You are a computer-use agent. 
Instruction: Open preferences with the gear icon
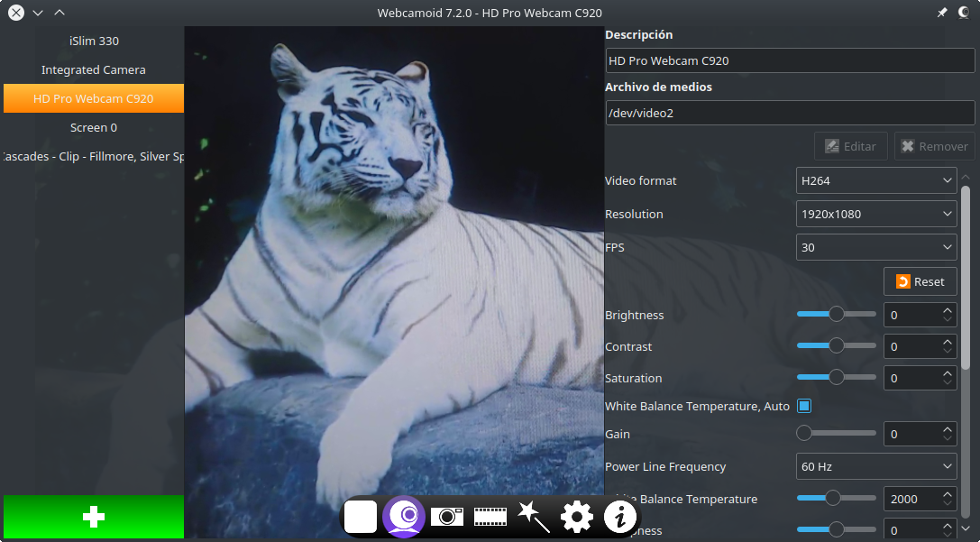(x=577, y=517)
